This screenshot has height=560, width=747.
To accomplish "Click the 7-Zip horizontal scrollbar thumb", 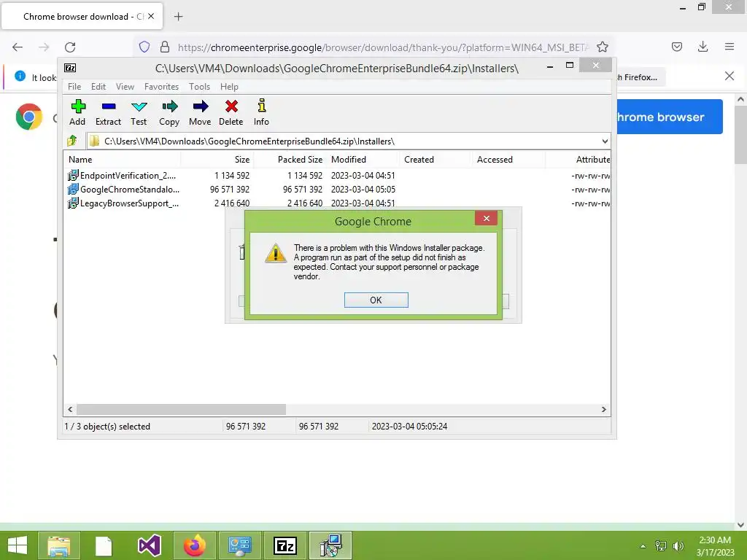I will [x=181, y=409].
